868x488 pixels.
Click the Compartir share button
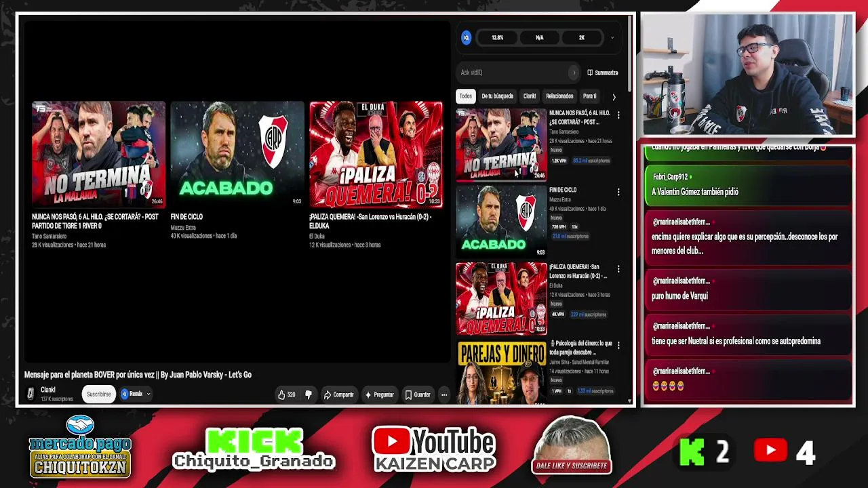[339, 394]
